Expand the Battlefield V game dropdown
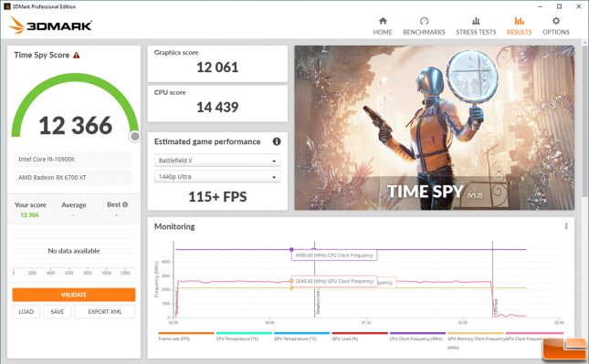This screenshot has height=364, width=589. click(217, 161)
